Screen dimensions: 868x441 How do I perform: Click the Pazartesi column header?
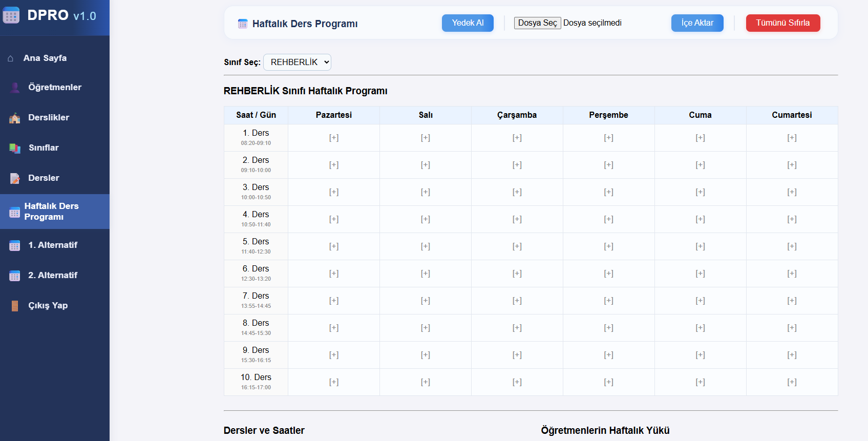(334, 115)
